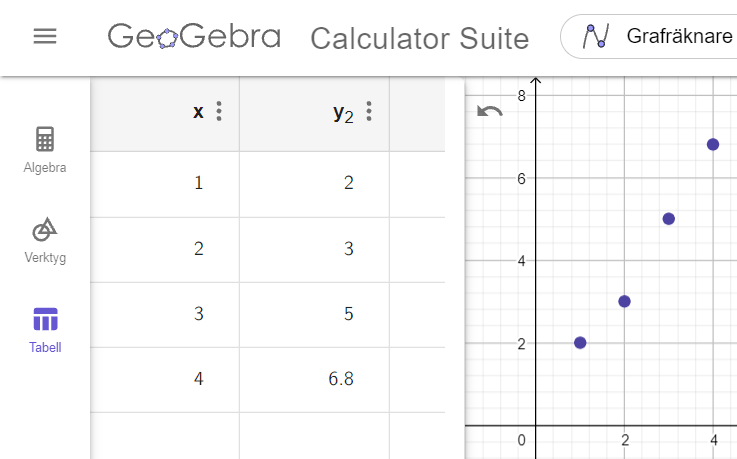Open the hamburger main menu
This screenshot has height=459, width=737.
[x=45, y=37]
